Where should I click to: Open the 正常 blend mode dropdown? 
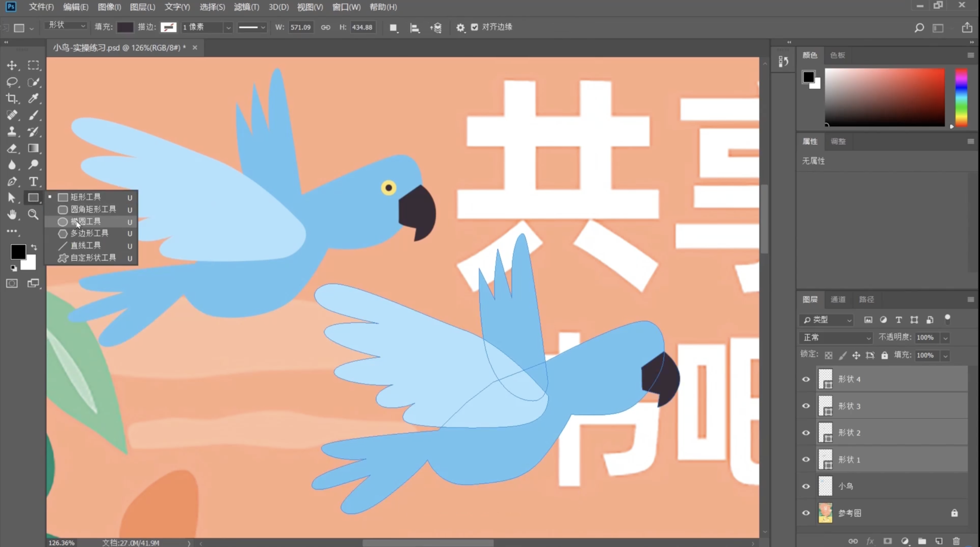tap(835, 338)
